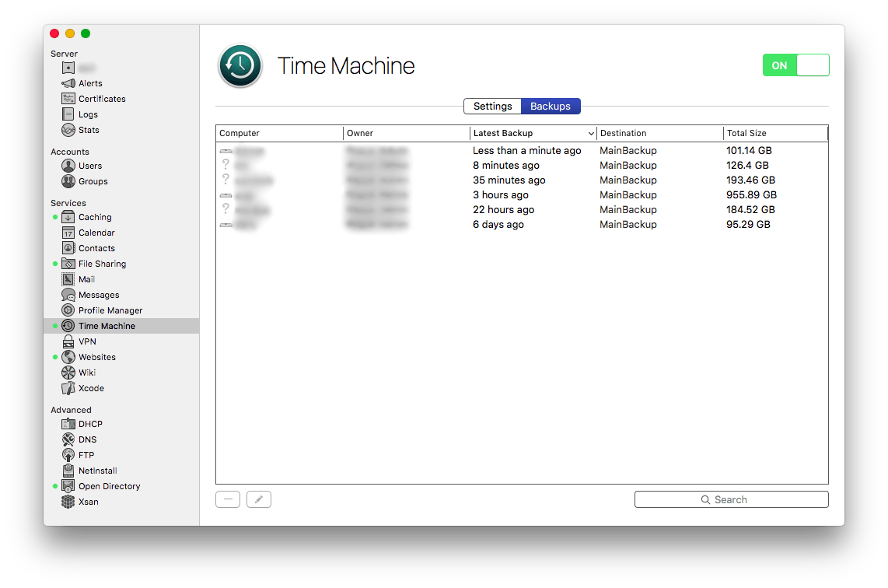The height and width of the screenshot is (588, 888).
Task: Sort by the Computer column header
Action: 280,133
